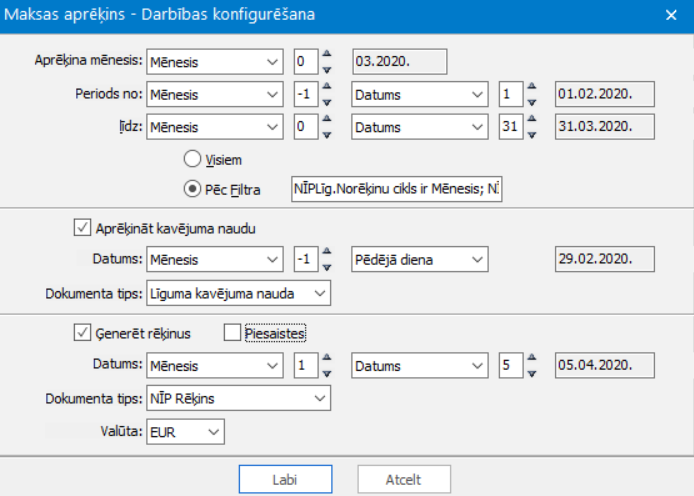Click the Pēc Filtra filter text field
This screenshot has height=496, width=694.
click(x=396, y=188)
